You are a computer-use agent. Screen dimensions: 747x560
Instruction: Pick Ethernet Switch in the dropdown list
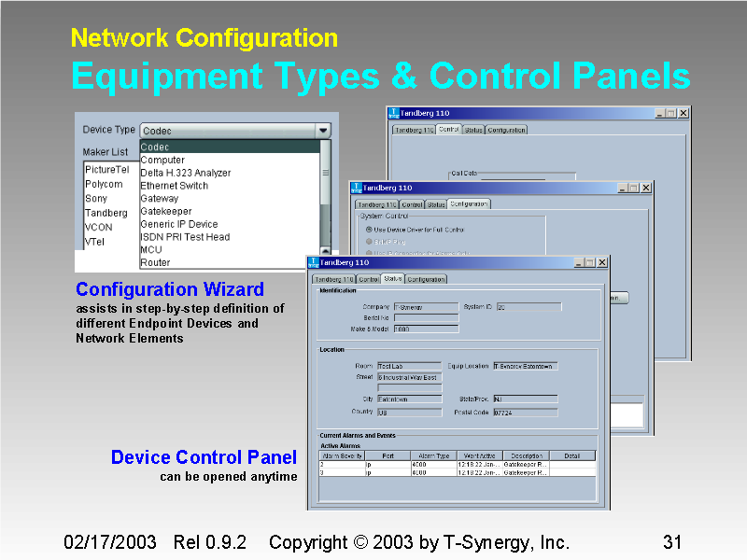pyautogui.click(x=174, y=186)
